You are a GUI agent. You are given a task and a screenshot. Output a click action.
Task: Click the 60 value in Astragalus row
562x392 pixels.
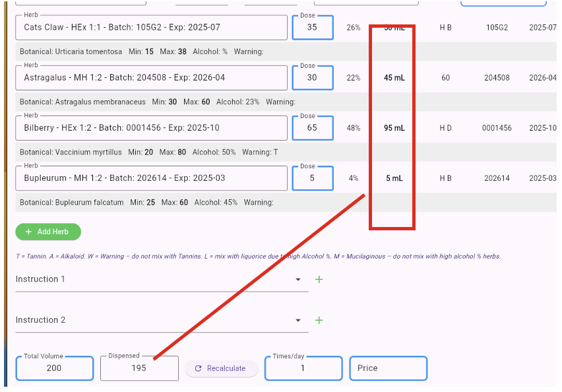pyautogui.click(x=445, y=78)
